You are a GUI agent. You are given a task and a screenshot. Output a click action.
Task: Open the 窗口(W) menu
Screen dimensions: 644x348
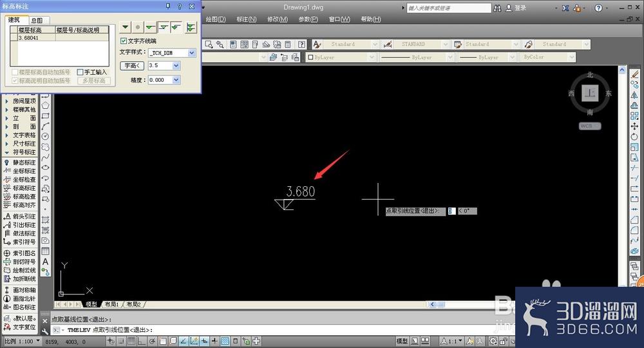click(x=339, y=19)
